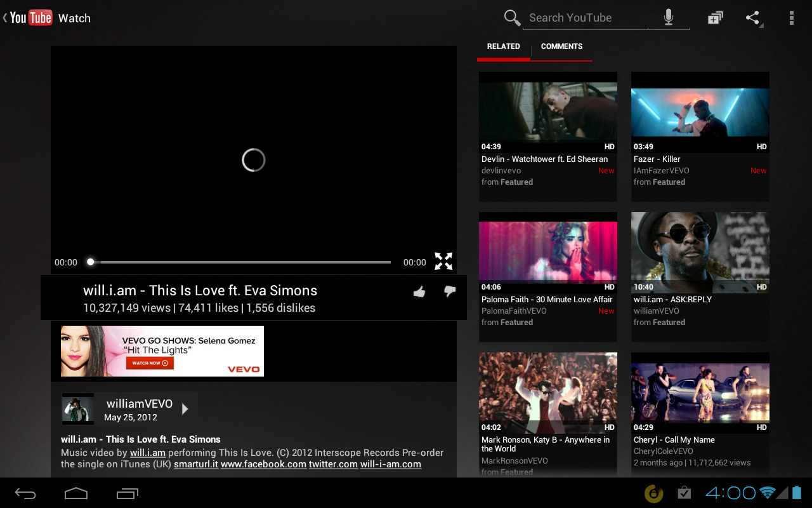The height and width of the screenshot is (508, 812).
Task: Enter fullscreen with the expand icon
Action: tap(443, 262)
